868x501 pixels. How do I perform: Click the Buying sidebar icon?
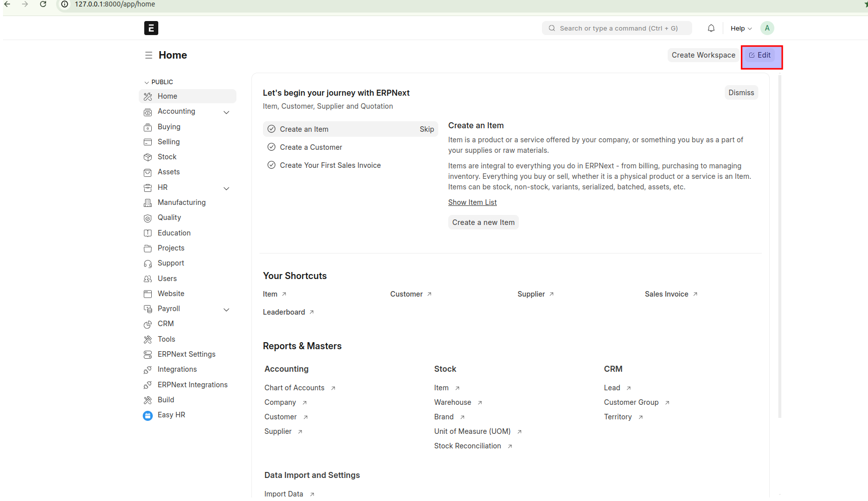(148, 127)
